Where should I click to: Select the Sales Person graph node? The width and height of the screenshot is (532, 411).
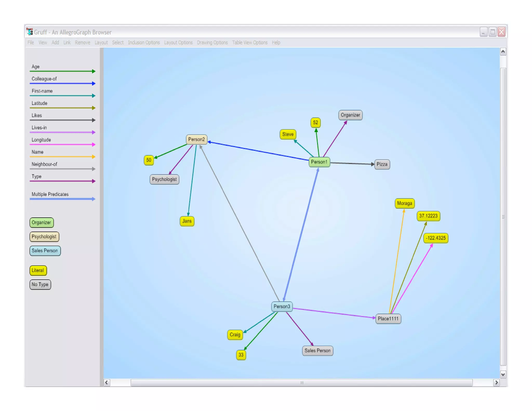click(x=317, y=351)
